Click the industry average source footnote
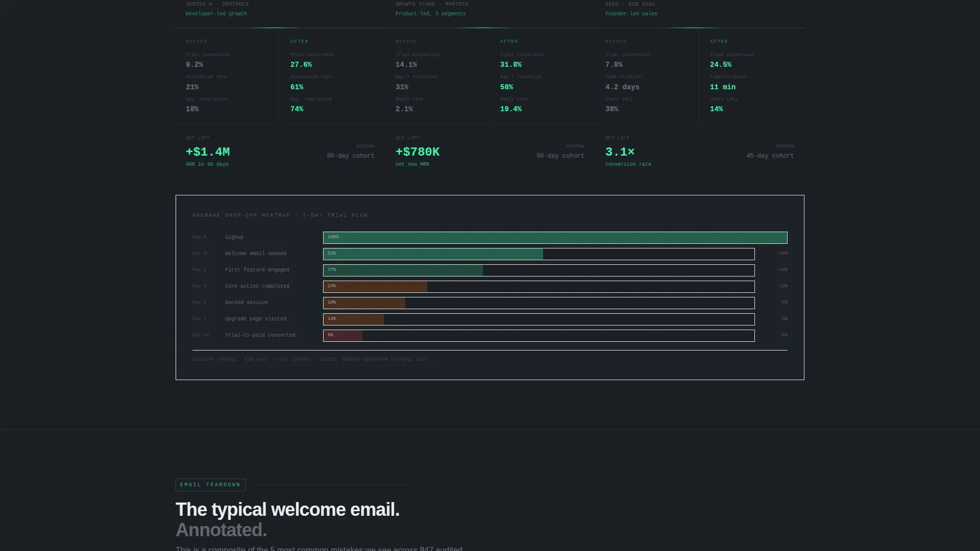980x551 pixels. click(x=309, y=360)
